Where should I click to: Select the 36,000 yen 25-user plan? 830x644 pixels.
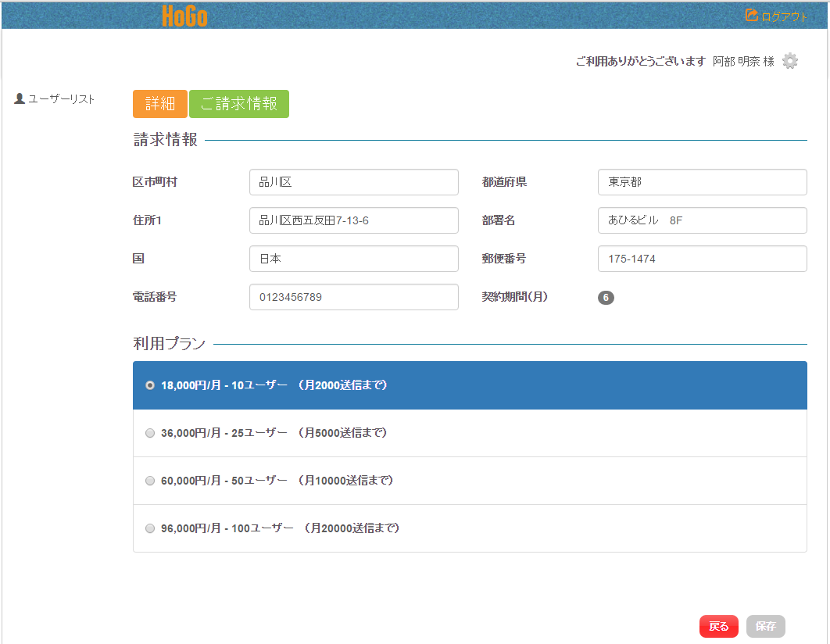click(150, 433)
